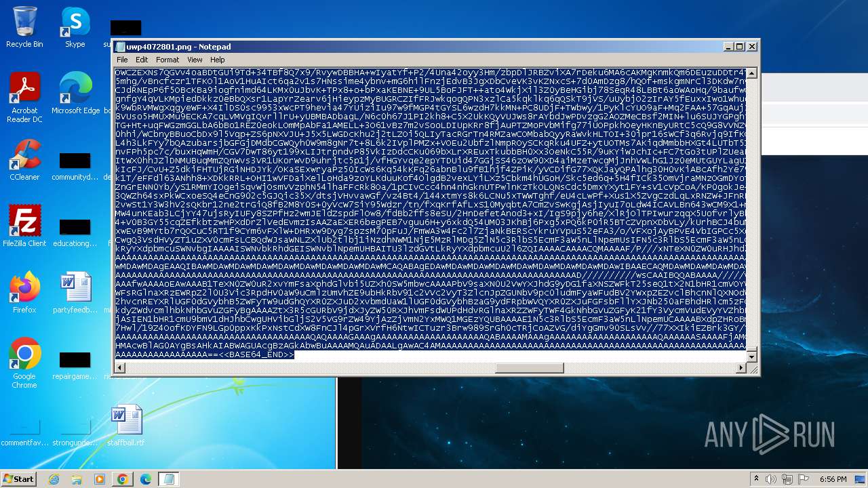Viewport: 868px width, 488px height.
Task: Click the taskbar clock showing 6:56 PM
Action: pos(833,479)
